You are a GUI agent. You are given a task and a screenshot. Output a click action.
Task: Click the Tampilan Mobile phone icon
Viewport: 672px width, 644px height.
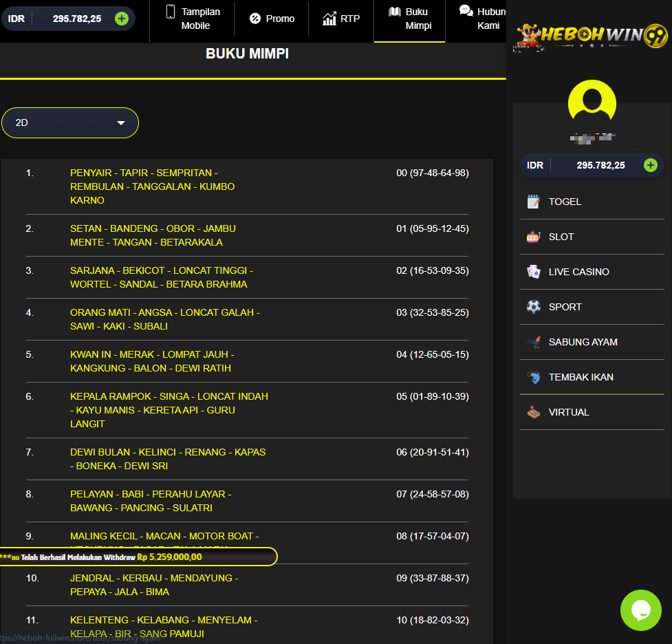[170, 12]
